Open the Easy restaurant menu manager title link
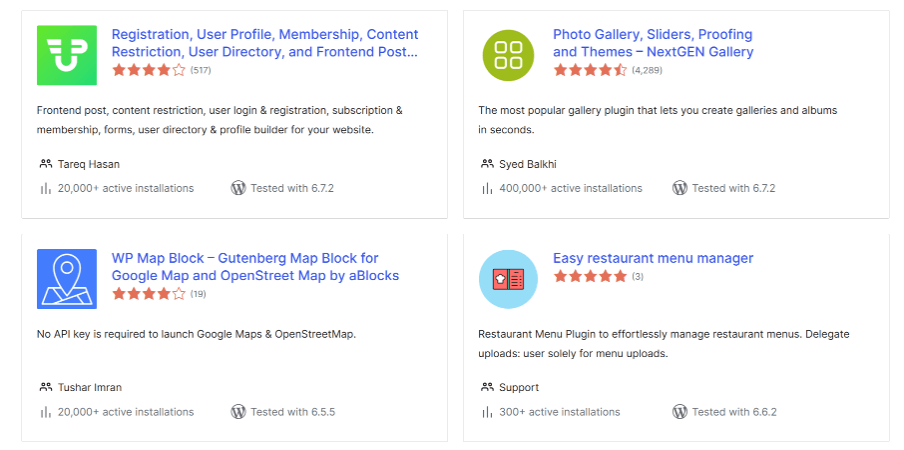Screen dimensions: 904x450 click(653, 258)
